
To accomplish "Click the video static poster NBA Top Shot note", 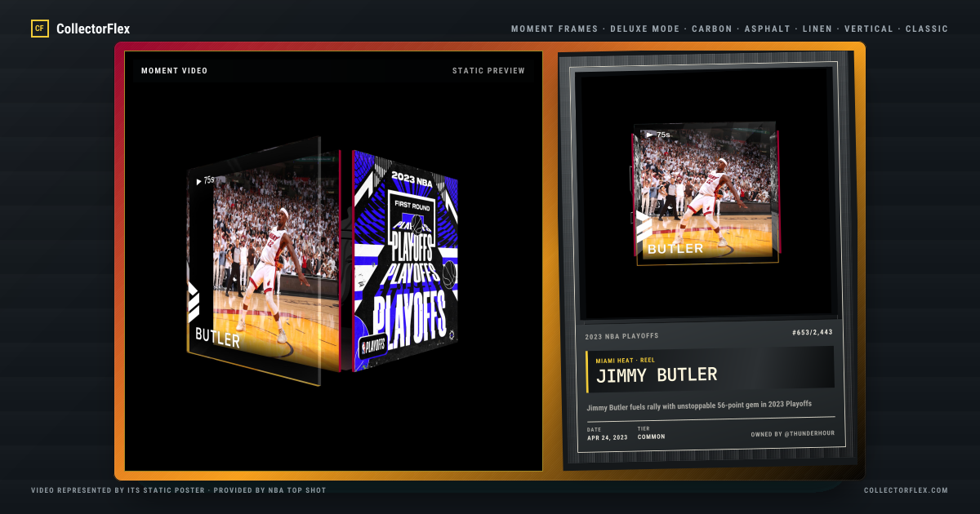I will click(x=178, y=490).
